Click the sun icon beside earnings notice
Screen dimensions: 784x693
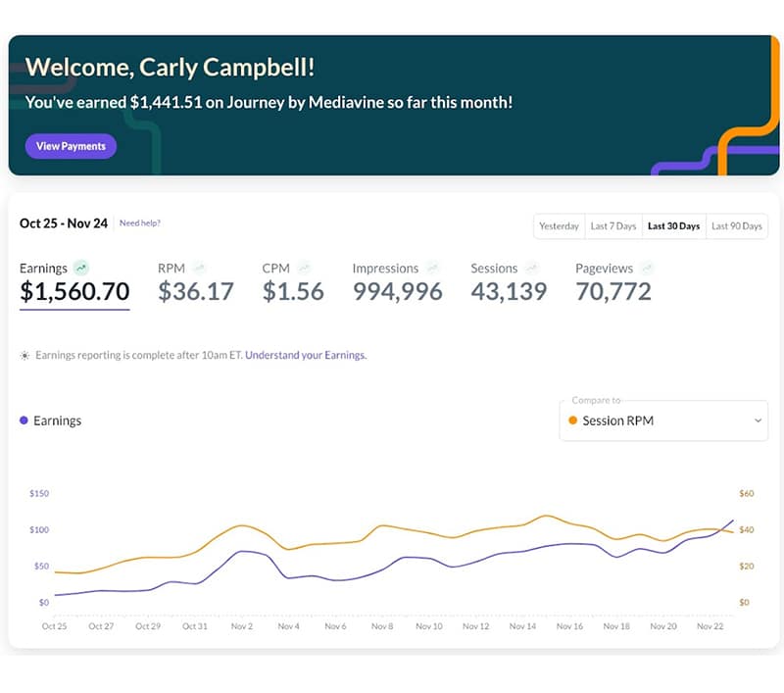pos(24,356)
